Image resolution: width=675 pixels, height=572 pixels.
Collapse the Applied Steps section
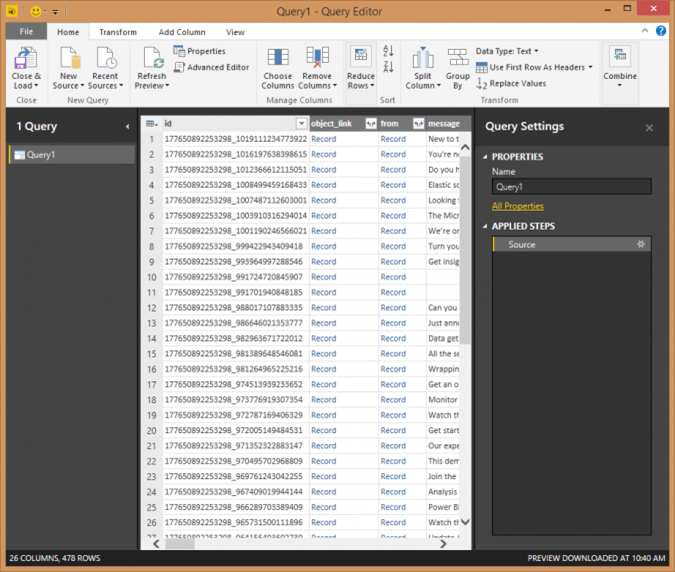(x=485, y=226)
